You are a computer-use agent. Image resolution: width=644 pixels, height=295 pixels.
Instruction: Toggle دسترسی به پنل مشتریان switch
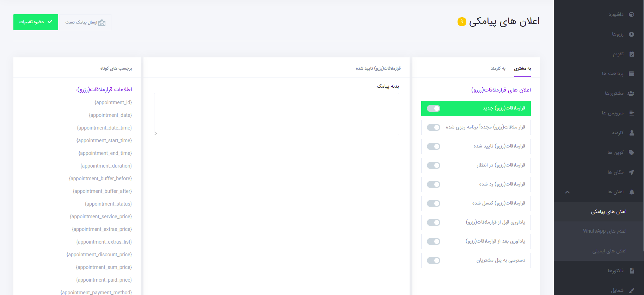434,261
